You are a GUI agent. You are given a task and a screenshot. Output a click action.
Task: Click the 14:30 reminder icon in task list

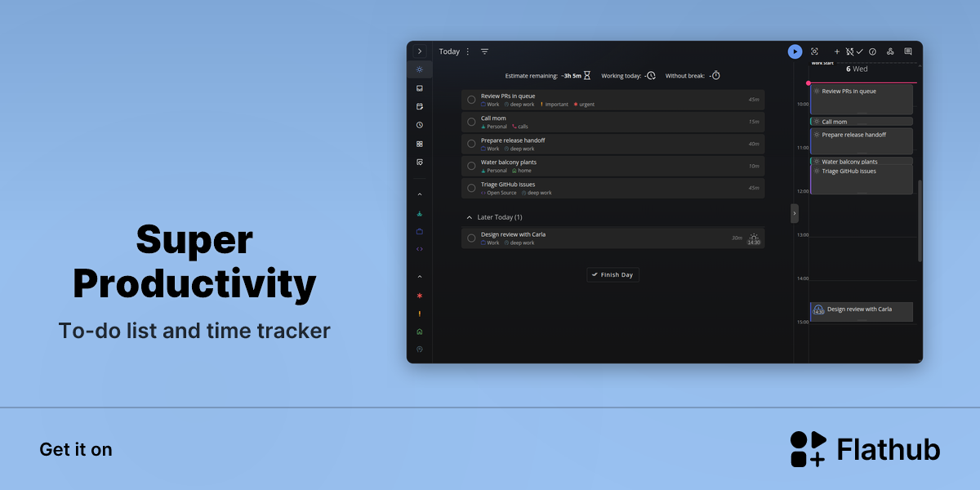tap(754, 238)
